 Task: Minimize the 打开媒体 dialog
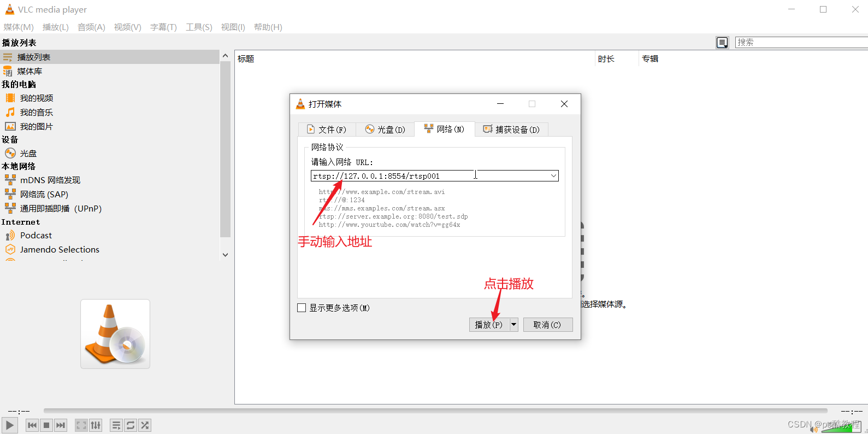(x=500, y=104)
